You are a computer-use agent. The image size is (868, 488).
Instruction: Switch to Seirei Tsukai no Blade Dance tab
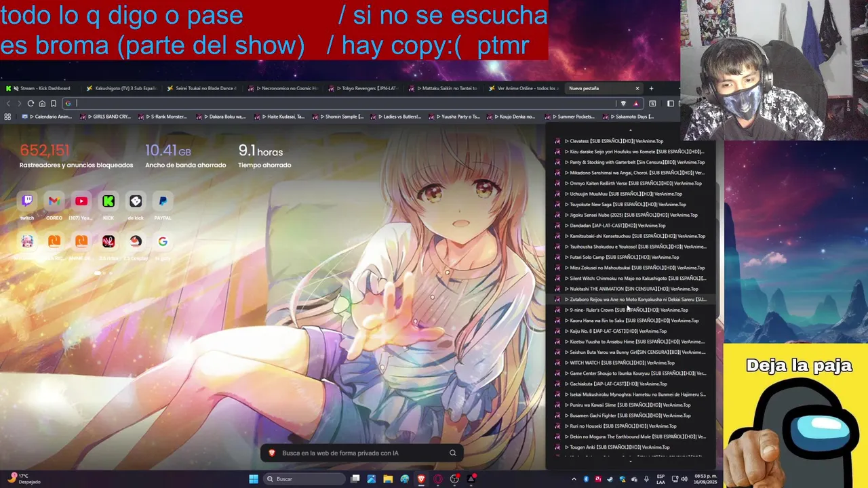tap(202, 88)
